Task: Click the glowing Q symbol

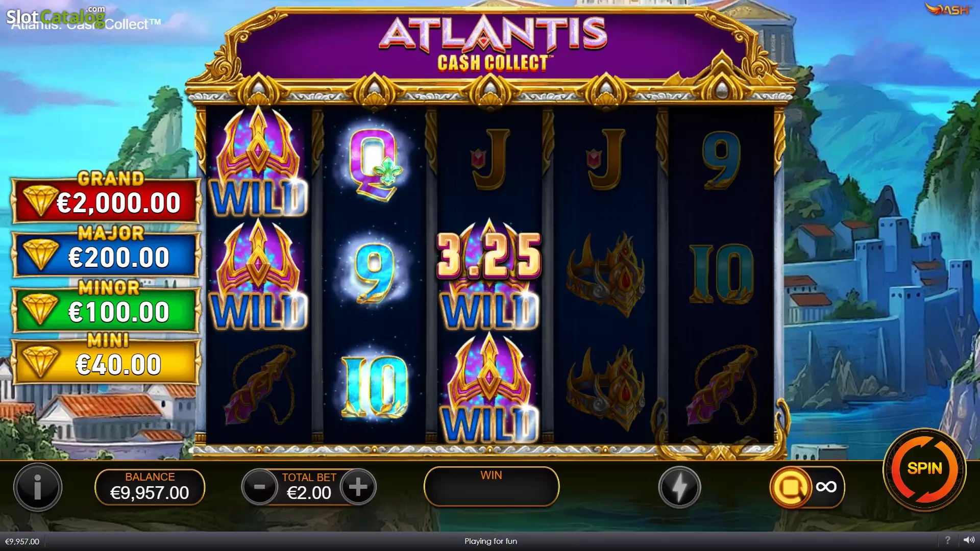Action: click(x=375, y=163)
